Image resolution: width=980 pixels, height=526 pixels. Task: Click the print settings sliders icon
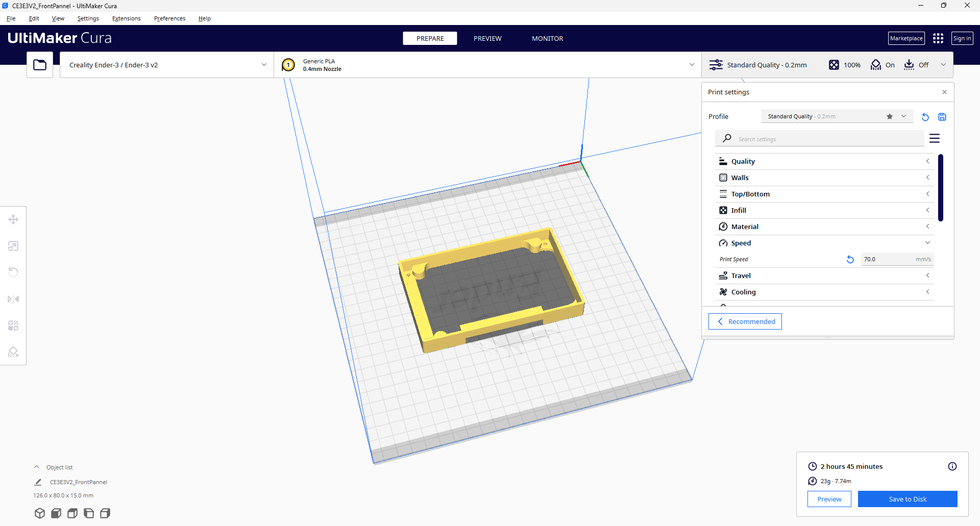pos(716,65)
